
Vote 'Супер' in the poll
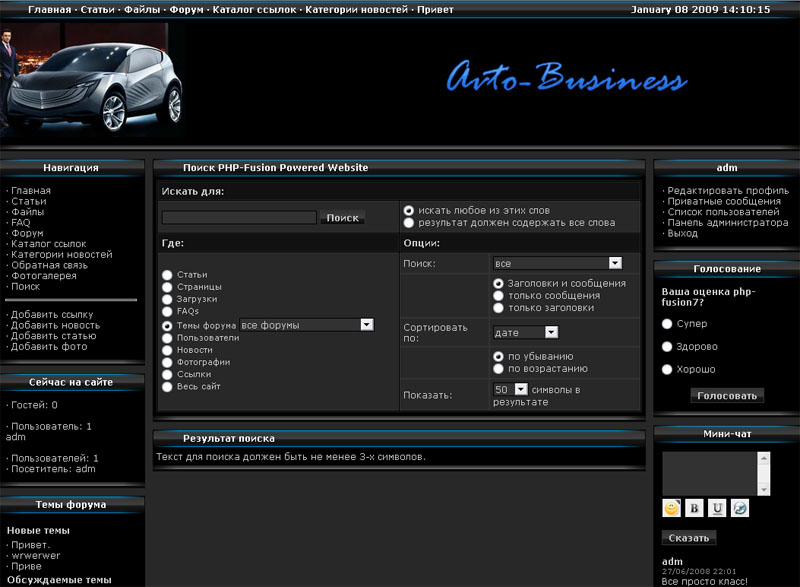point(667,324)
